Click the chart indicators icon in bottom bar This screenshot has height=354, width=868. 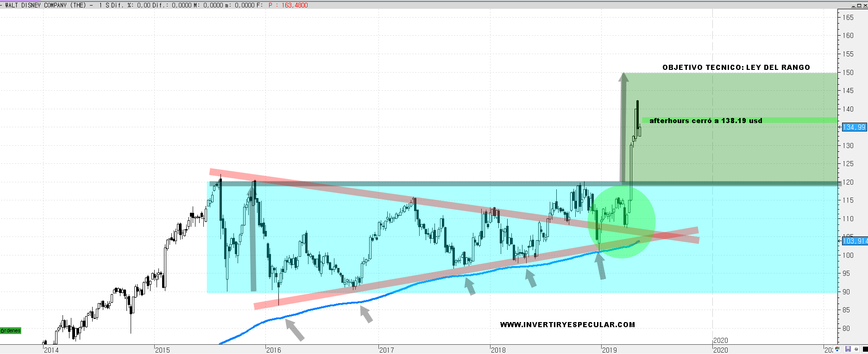click(x=837, y=349)
